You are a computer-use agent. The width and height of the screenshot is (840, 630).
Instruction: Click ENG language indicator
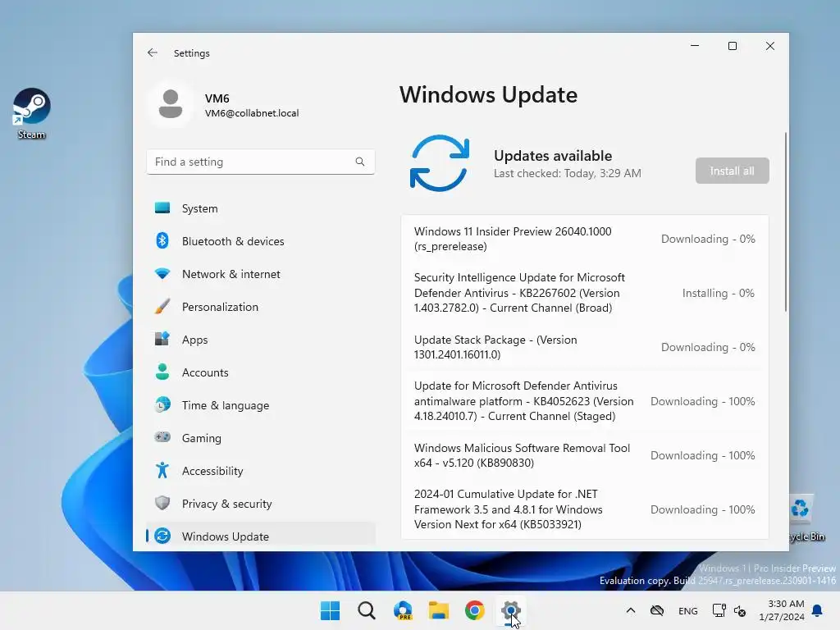pos(688,610)
